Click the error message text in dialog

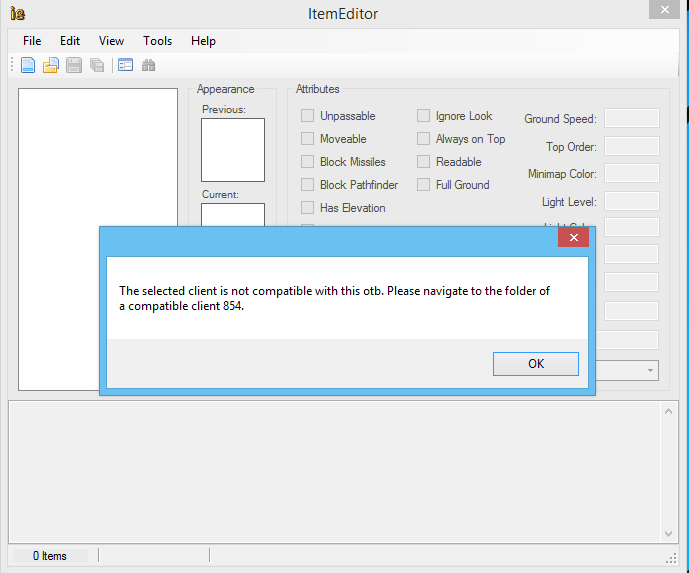334,298
